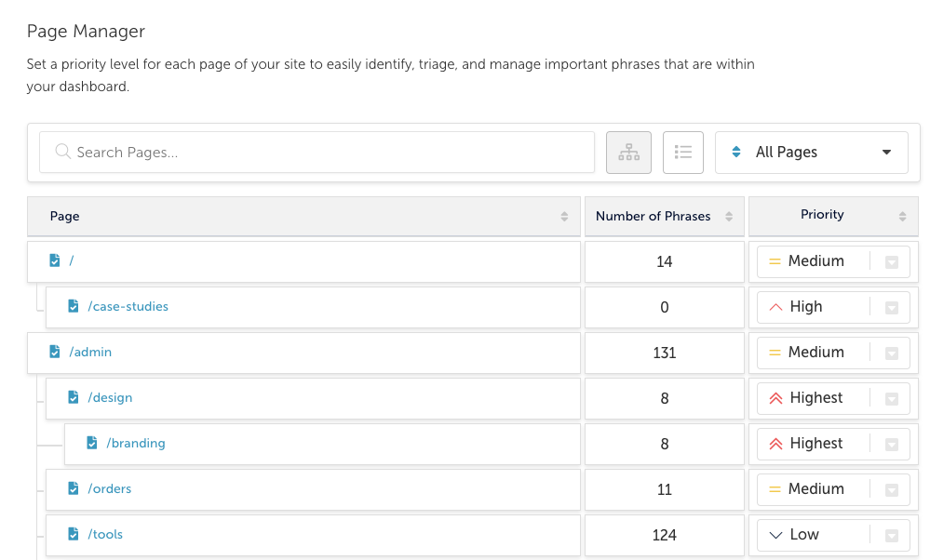The height and width of the screenshot is (560, 930).
Task: Open the Low priority dropdown for /tools
Action: click(833, 535)
